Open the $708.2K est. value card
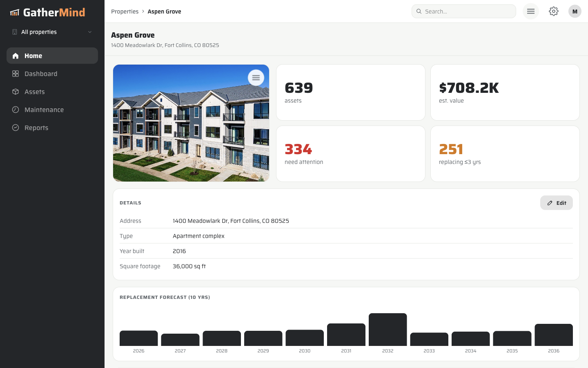 coord(505,92)
